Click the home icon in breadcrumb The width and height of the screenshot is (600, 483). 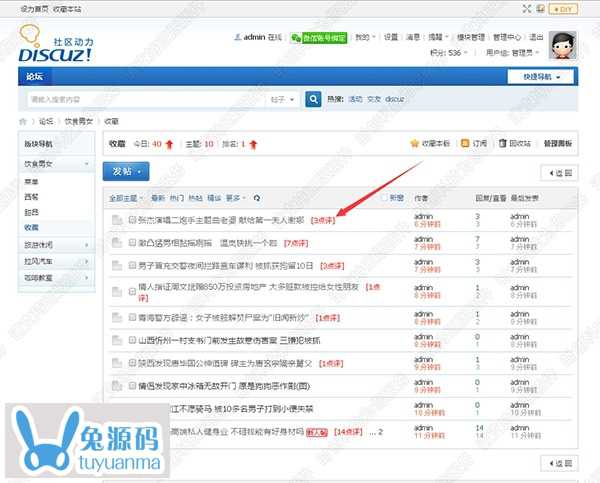click(x=24, y=121)
